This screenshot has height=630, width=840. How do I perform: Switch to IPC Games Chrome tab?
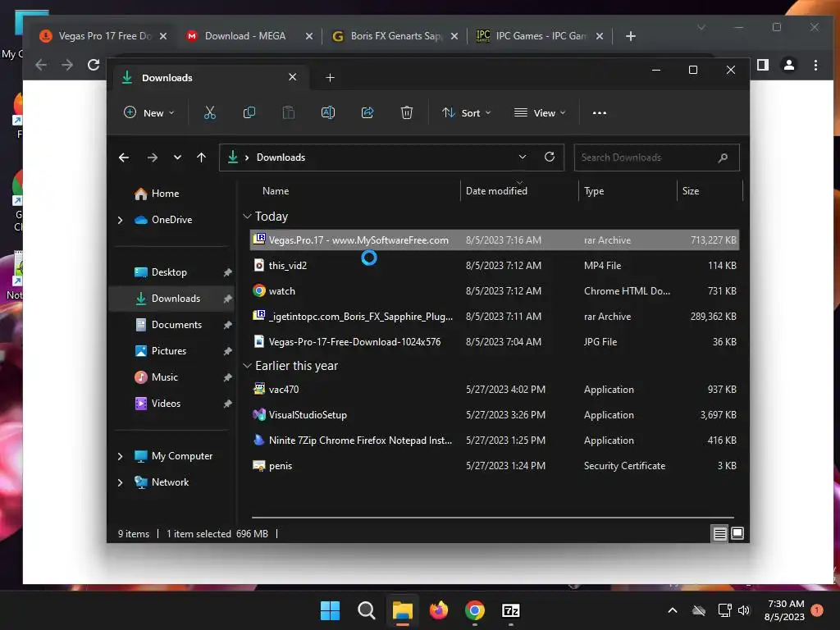tap(541, 36)
